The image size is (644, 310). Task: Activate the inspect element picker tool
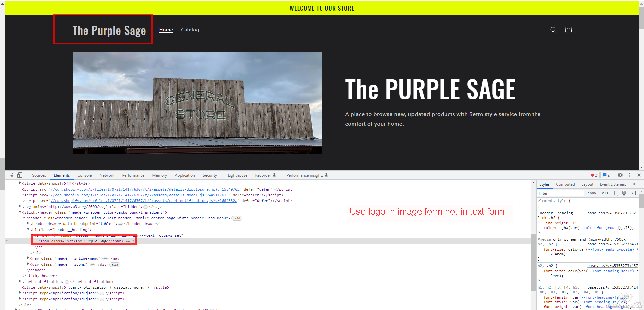click(x=11, y=175)
